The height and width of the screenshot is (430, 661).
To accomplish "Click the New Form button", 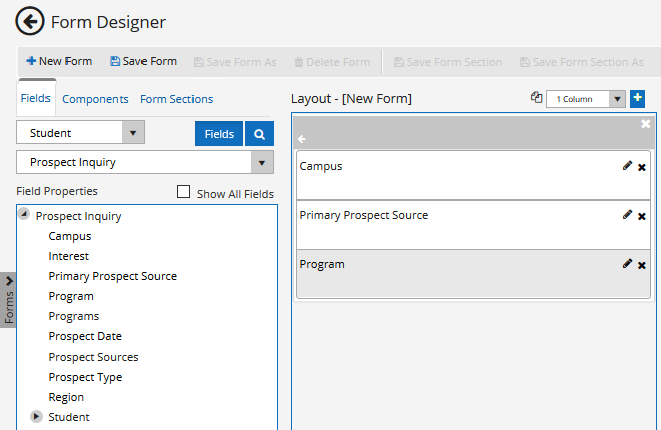I will pyautogui.click(x=59, y=61).
